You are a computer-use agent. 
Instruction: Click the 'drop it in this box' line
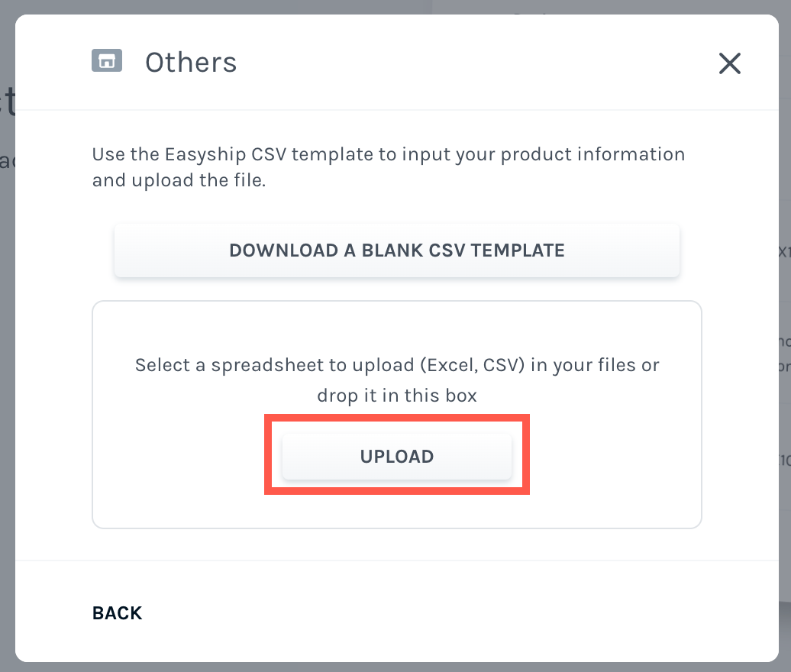click(x=397, y=395)
